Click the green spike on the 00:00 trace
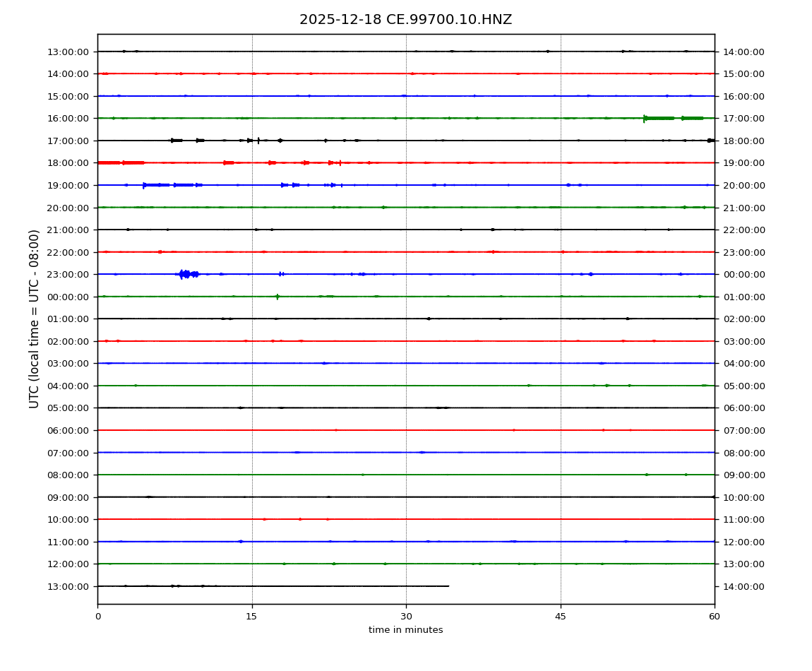The width and height of the screenshot is (812, 671). (x=277, y=297)
